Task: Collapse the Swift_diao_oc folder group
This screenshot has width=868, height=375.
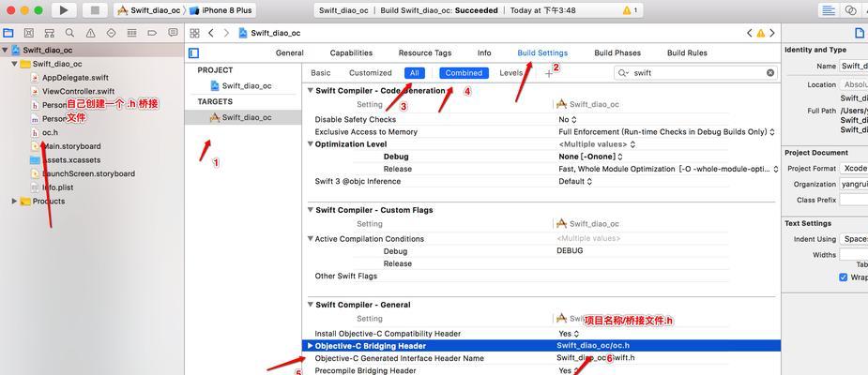Action: [14, 64]
